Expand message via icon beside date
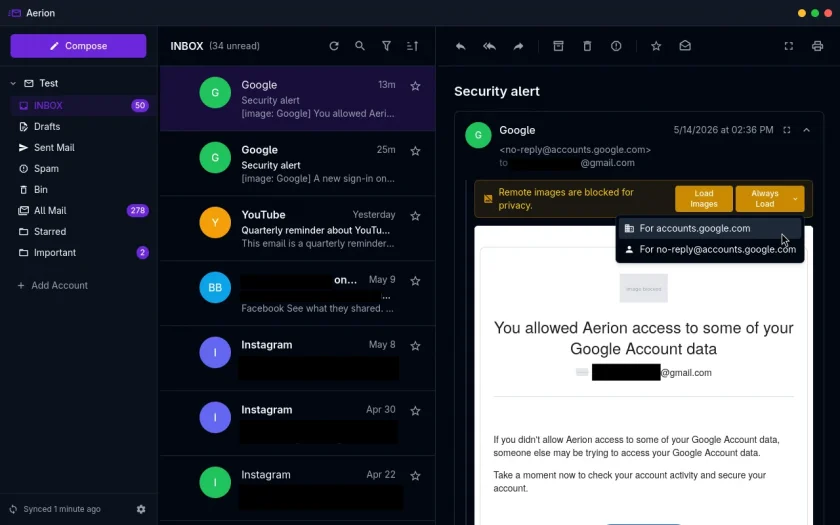 786,130
